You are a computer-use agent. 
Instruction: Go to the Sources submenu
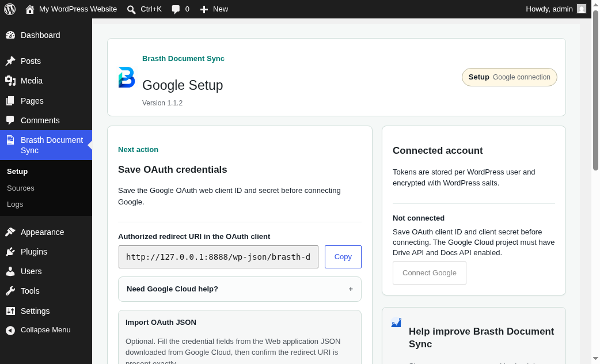pos(21,188)
